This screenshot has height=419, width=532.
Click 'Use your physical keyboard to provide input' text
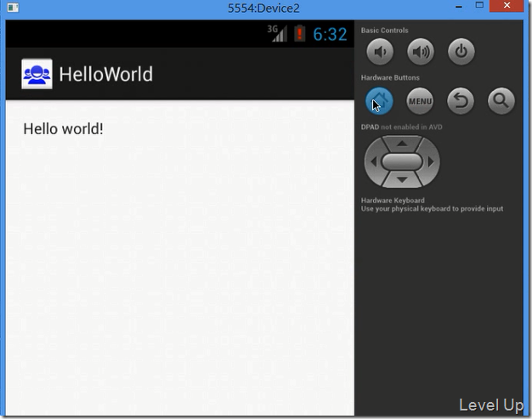click(x=432, y=209)
